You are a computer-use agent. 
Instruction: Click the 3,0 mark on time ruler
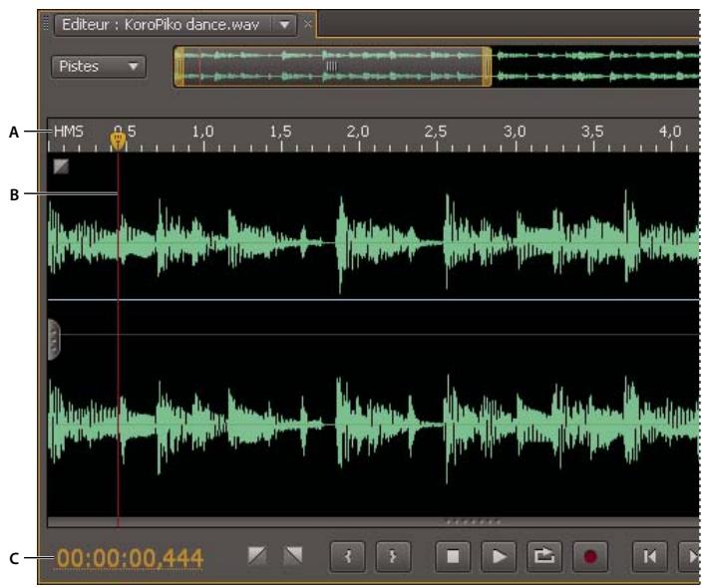515,132
